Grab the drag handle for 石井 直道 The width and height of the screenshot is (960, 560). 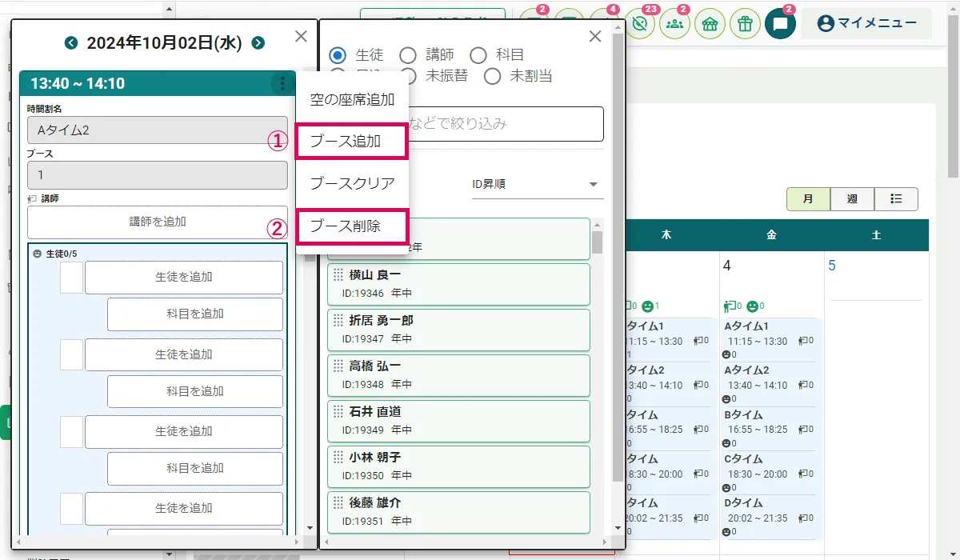[x=338, y=411]
